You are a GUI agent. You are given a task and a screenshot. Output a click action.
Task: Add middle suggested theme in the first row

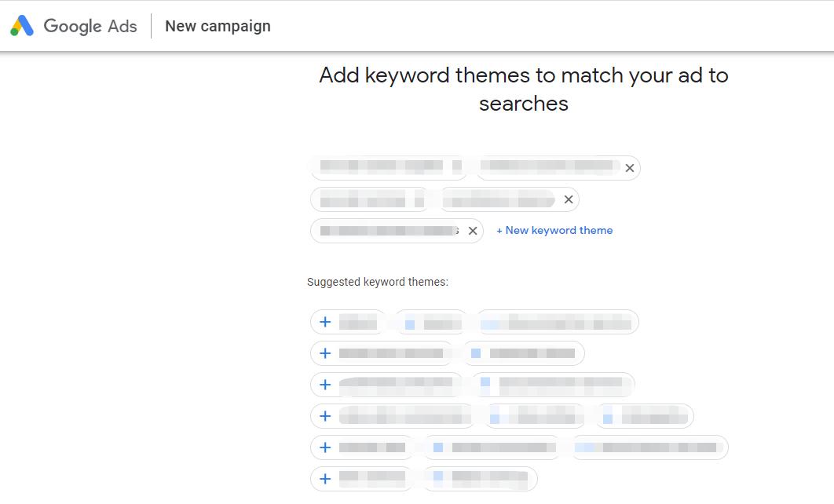[x=410, y=323]
